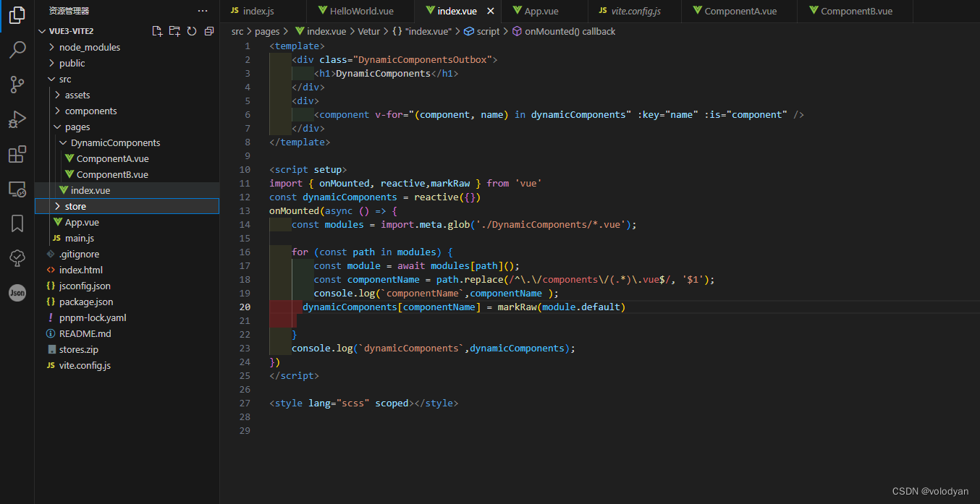Open ComponentB.vue in the file tree

(x=127, y=174)
